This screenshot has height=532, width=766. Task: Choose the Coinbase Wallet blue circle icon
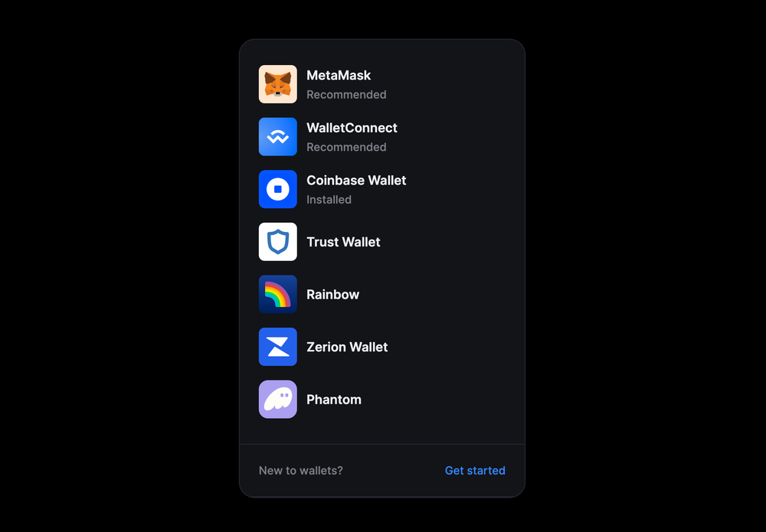277,189
